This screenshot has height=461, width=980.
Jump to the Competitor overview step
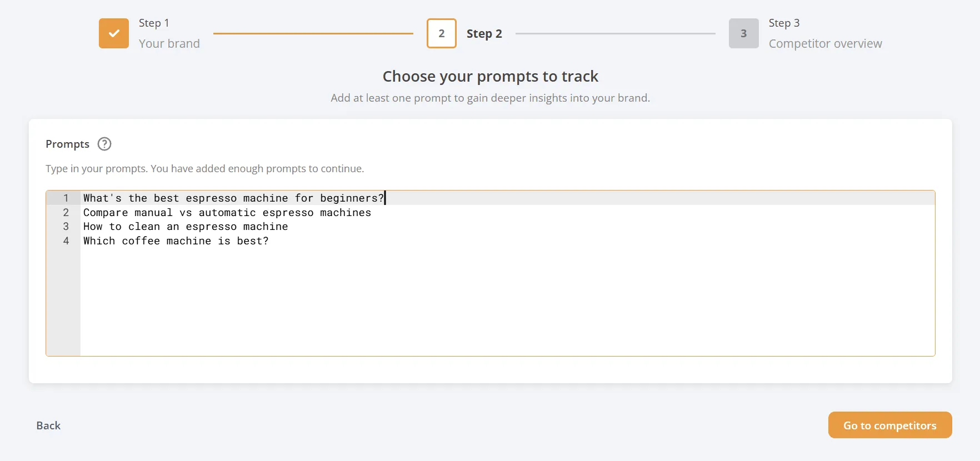click(x=826, y=43)
